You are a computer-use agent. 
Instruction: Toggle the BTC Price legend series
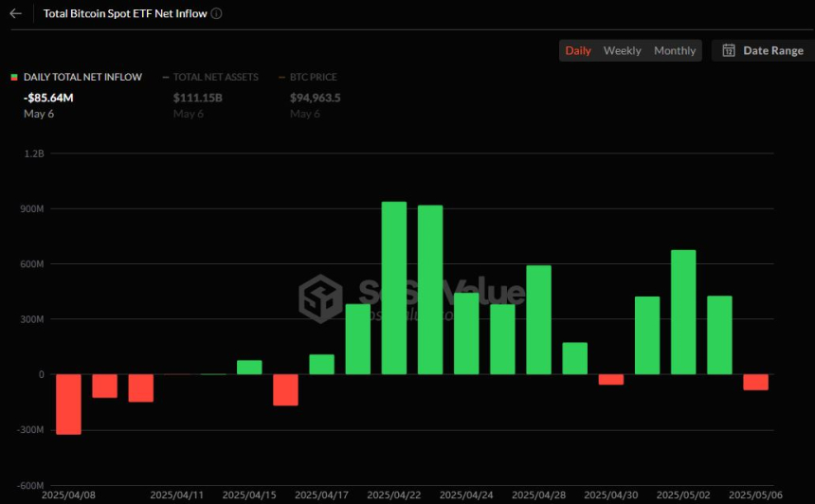(x=313, y=77)
